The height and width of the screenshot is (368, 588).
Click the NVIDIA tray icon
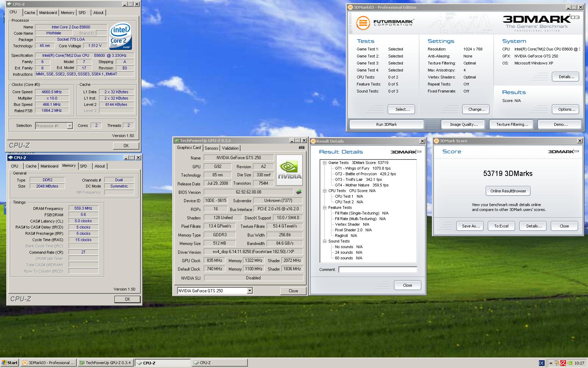pyautogui.click(x=570, y=363)
